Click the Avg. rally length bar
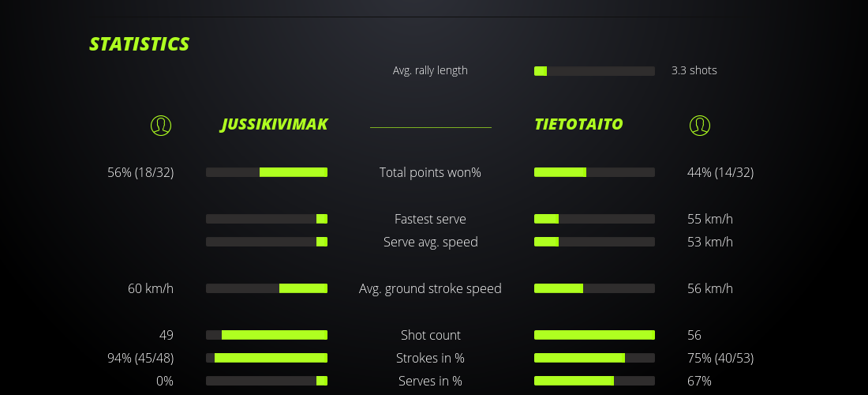This screenshot has width=868, height=395. click(594, 71)
